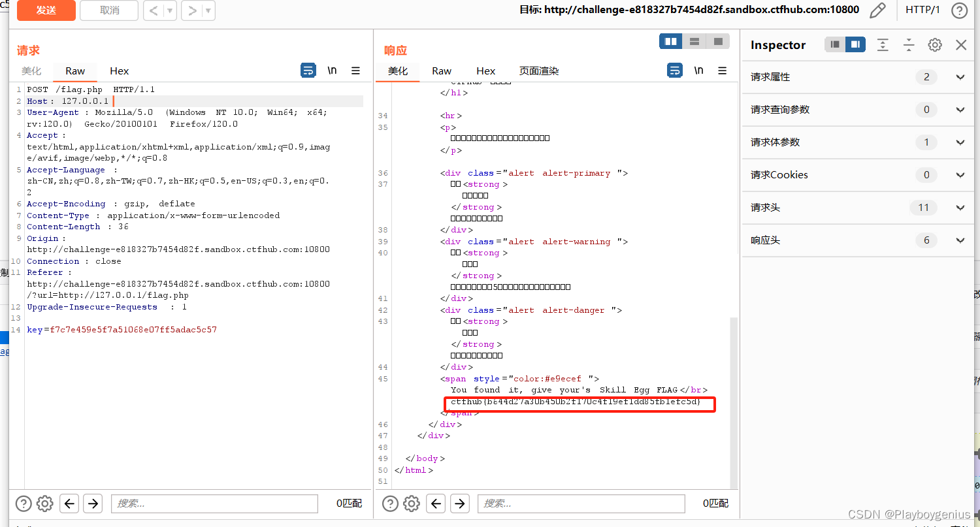
Task: Toggle word wrap icon in request panel
Action: (x=308, y=71)
